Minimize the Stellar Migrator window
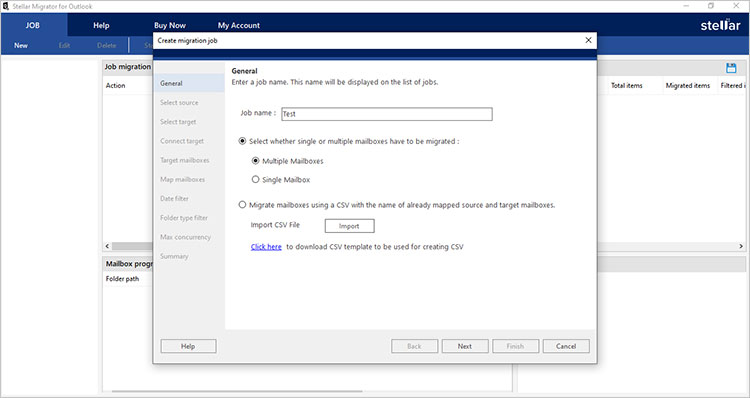The image size is (750, 398). pos(686,6)
